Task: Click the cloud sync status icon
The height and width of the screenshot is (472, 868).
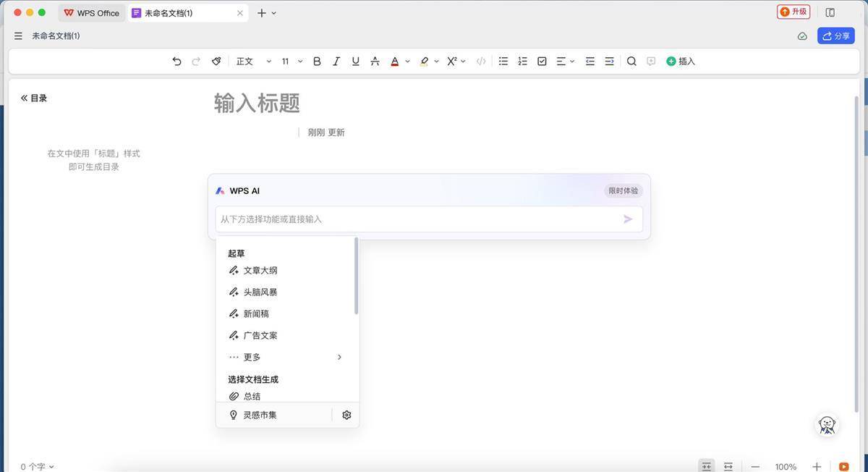Action: point(802,35)
